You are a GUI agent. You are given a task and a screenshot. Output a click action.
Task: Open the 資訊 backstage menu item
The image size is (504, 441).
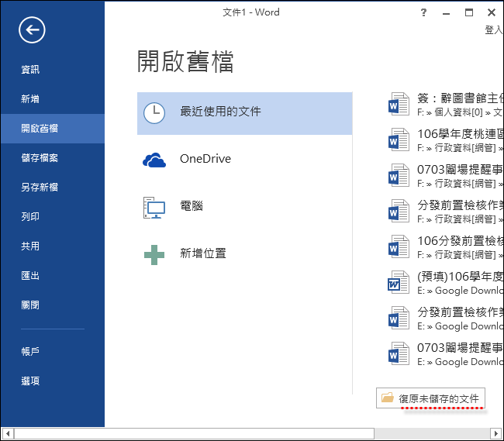(53, 70)
